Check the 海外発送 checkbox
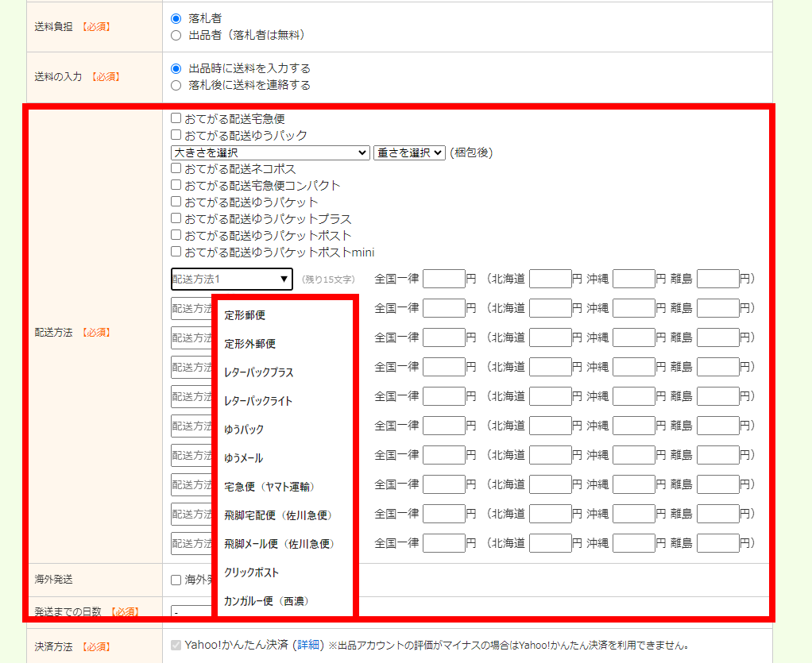 coord(176,580)
